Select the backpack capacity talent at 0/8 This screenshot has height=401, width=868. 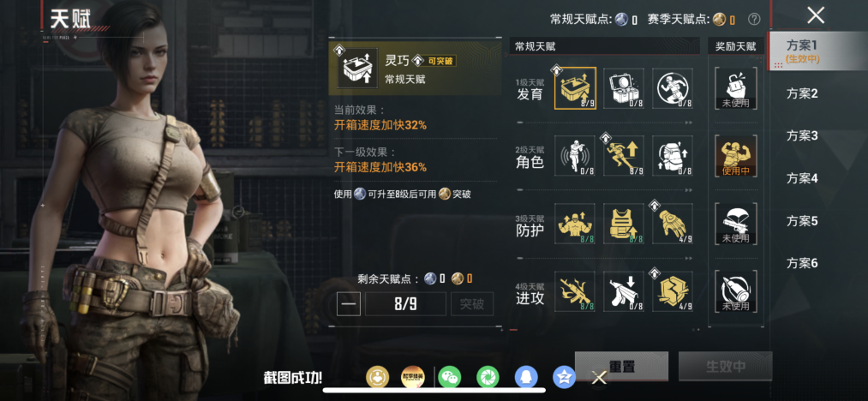coord(673,156)
